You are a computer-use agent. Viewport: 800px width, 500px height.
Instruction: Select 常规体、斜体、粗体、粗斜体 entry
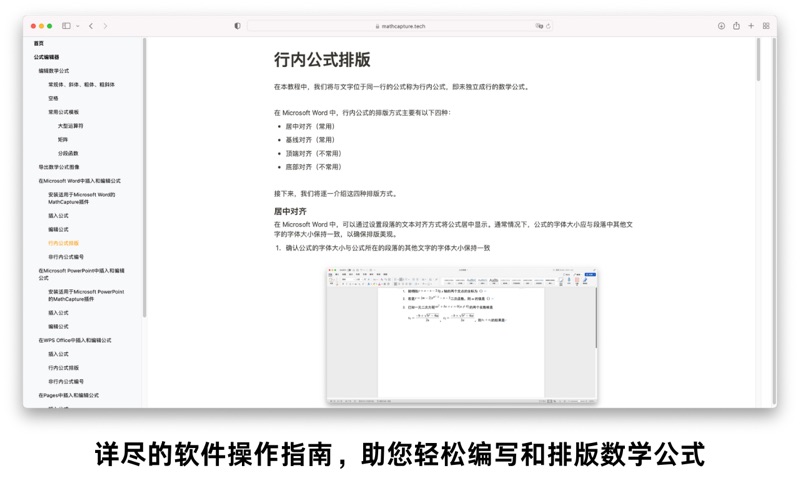pos(82,85)
